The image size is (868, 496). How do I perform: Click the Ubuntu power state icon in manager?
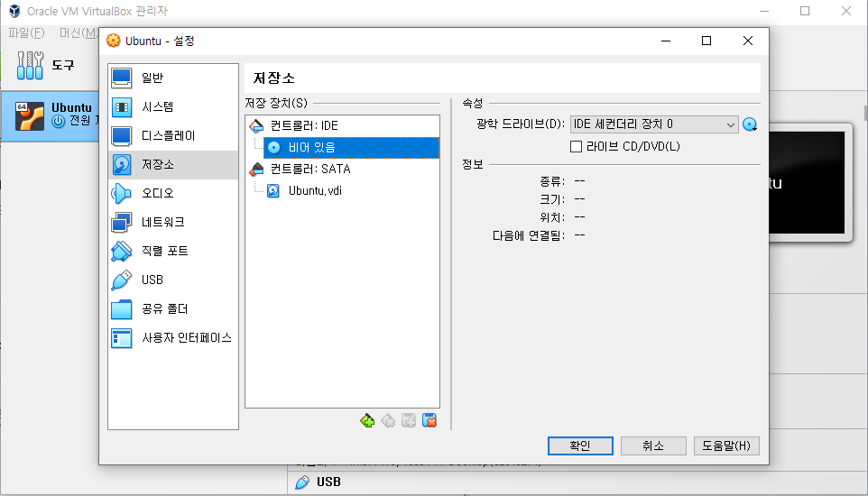click(x=58, y=121)
